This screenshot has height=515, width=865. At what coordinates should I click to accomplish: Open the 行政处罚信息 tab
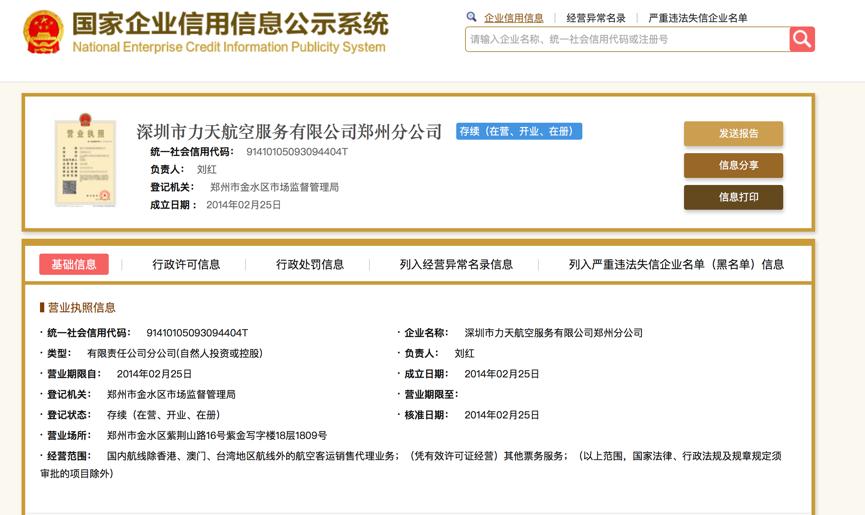point(310,265)
